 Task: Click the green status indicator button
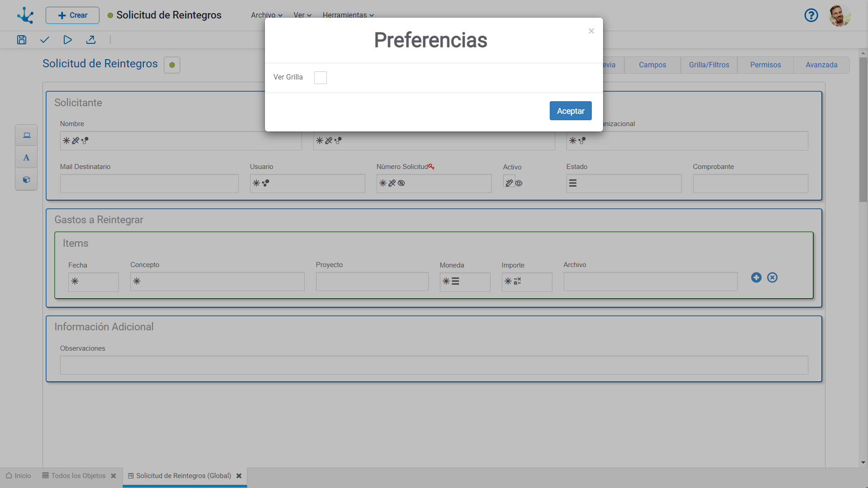click(172, 65)
